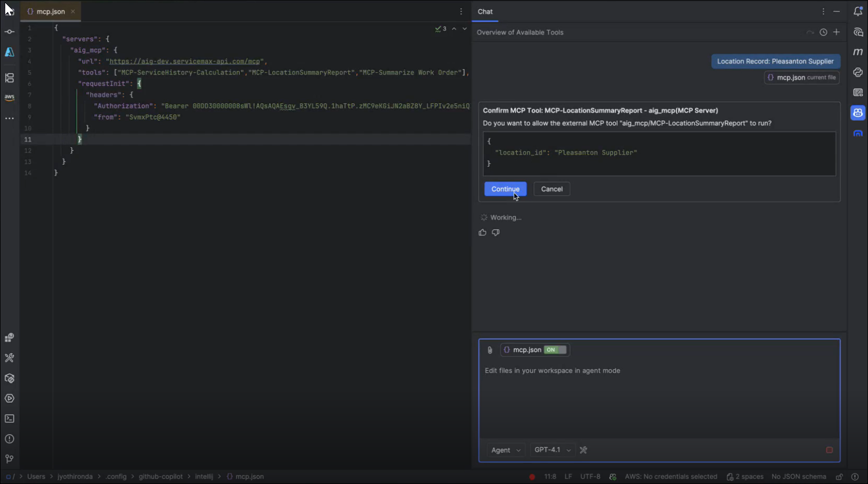Start a new chat with plus icon
This screenshot has height=484, width=868.
pos(837,33)
